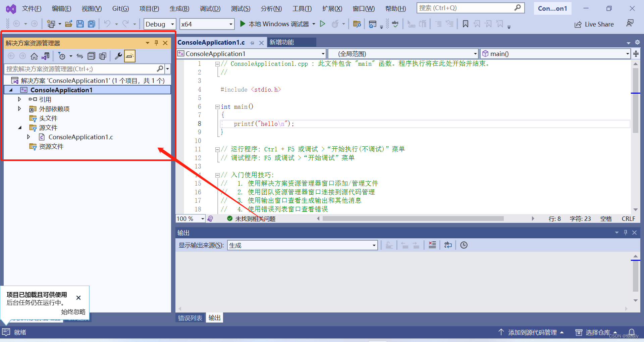Screen dimensions: 644x342
Task: Toggle bookmark with the bookmark icon
Action: (x=466, y=24)
